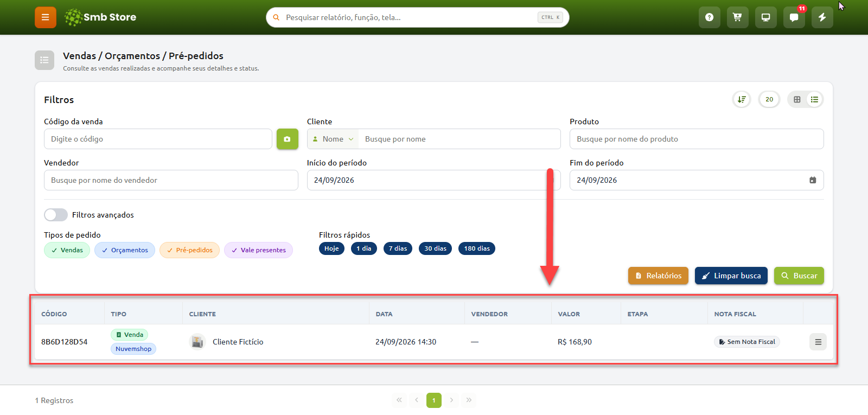Click Cliente Fictício avatar icon

197,342
